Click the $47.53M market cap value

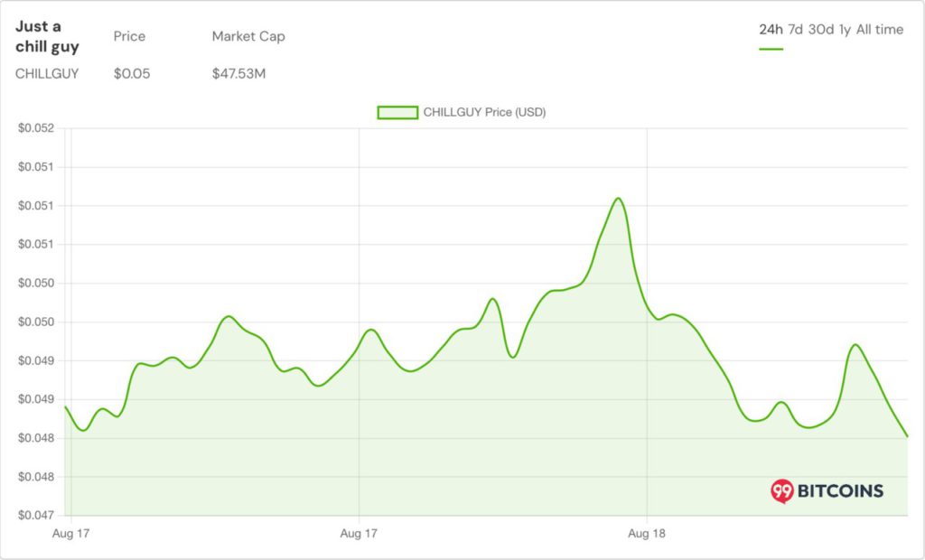pyautogui.click(x=238, y=74)
